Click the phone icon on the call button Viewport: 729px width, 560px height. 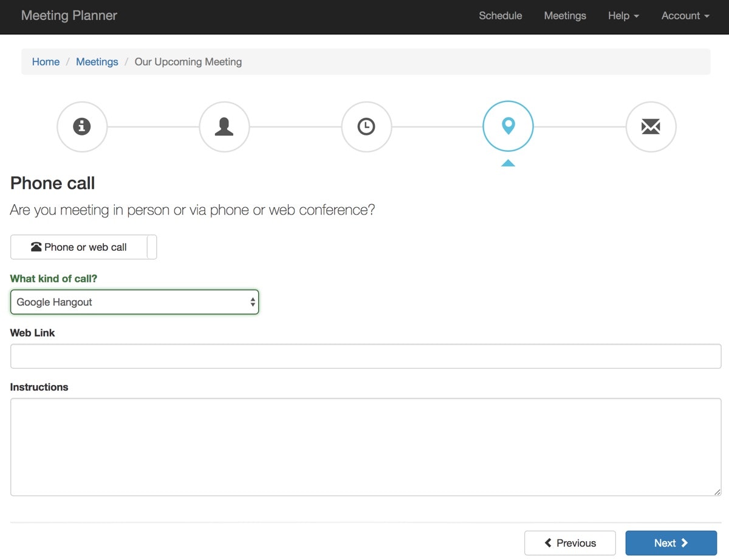[38, 247]
